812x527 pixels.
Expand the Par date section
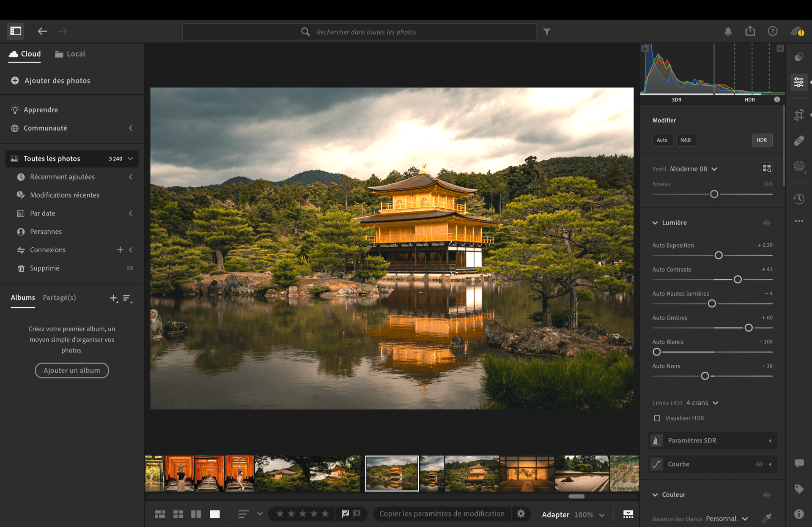point(130,213)
